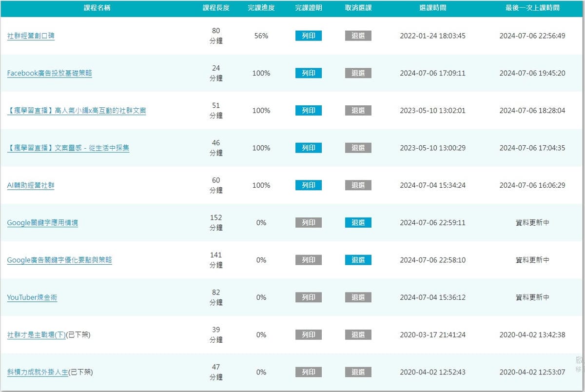This screenshot has width=585, height=392.
Task: Select enrollment time 2023-05-10 13:00:29
Action: click(x=432, y=148)
